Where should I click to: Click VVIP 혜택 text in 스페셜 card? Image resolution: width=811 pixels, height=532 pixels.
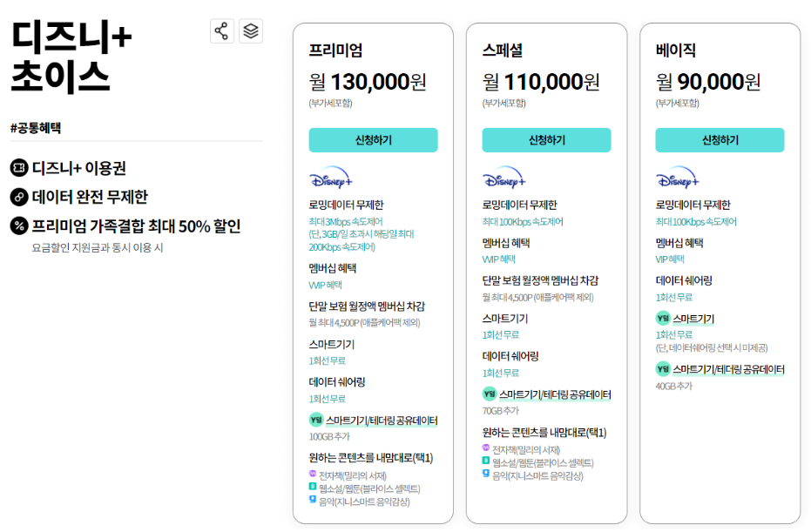tap(499, 259)
